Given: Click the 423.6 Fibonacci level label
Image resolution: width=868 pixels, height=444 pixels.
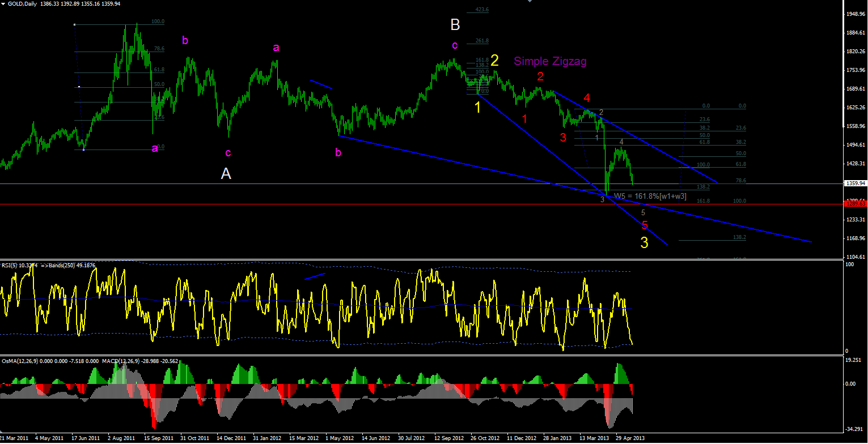Looking at the screenshot, I should point(482,10).
